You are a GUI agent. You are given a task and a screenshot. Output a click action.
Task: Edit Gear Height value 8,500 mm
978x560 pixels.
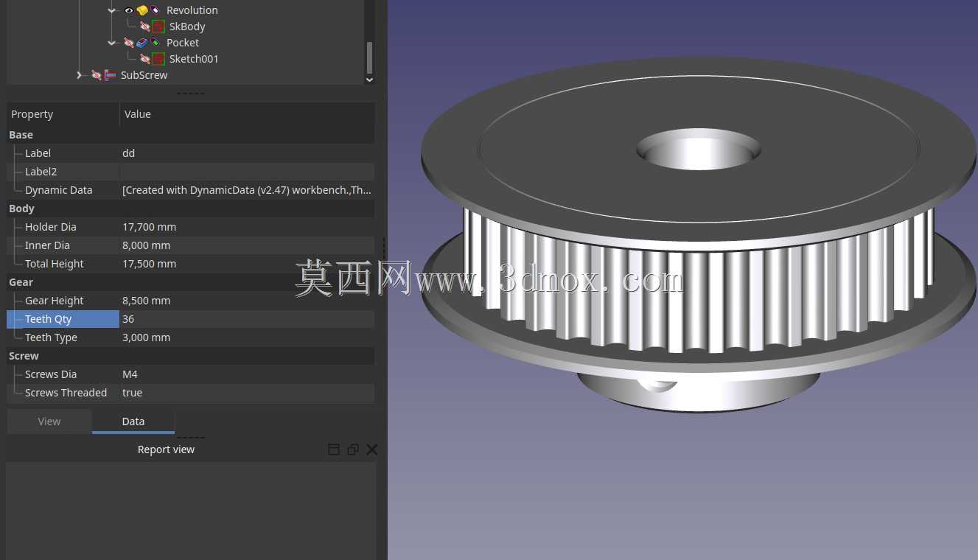pyautogui.click(x=247, y=301)
